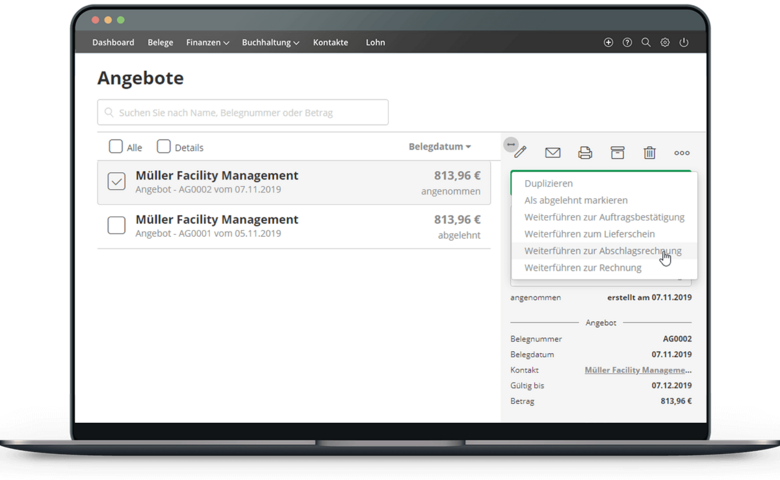This screenshot has width=780, height=480.
Task: Choose 'Duplizieren' from the context menu
Action: pos(548,184)
